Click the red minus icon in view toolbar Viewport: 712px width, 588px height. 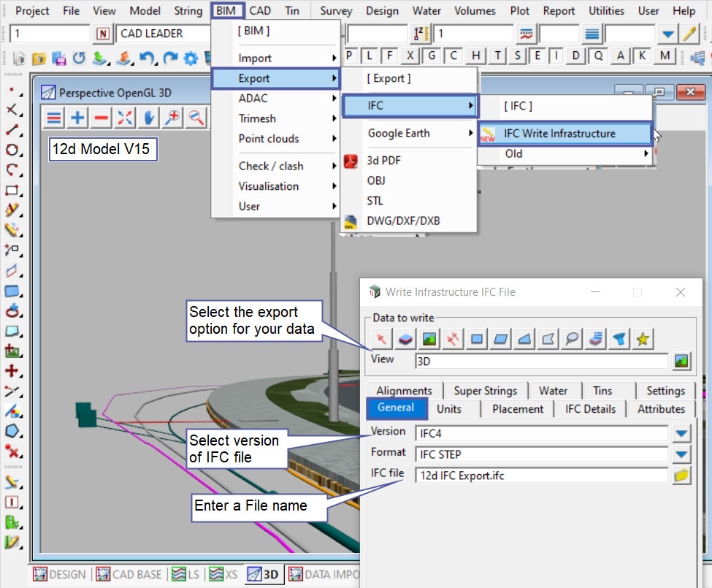click(x=102, y=118)
